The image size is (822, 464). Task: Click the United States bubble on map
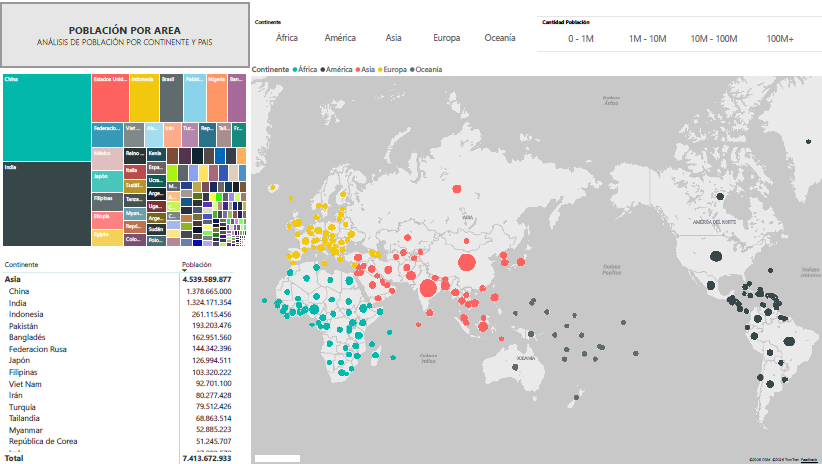point(716,257)
